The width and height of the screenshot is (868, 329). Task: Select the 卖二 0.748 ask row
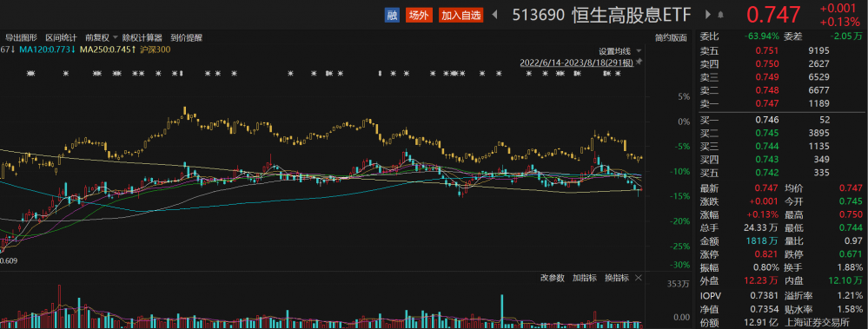781,90
